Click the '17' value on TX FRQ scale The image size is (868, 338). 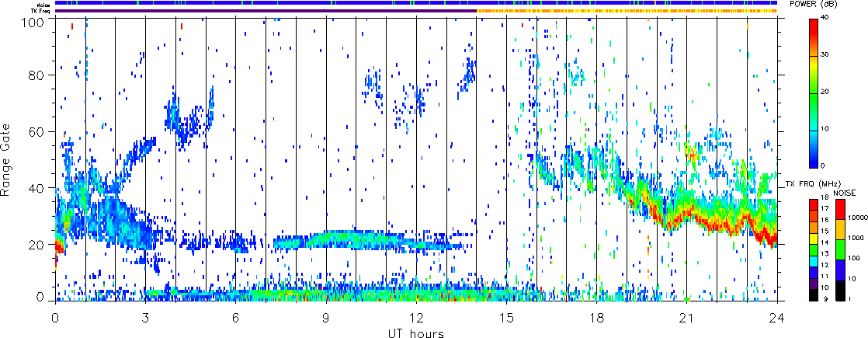coord(825,209)
